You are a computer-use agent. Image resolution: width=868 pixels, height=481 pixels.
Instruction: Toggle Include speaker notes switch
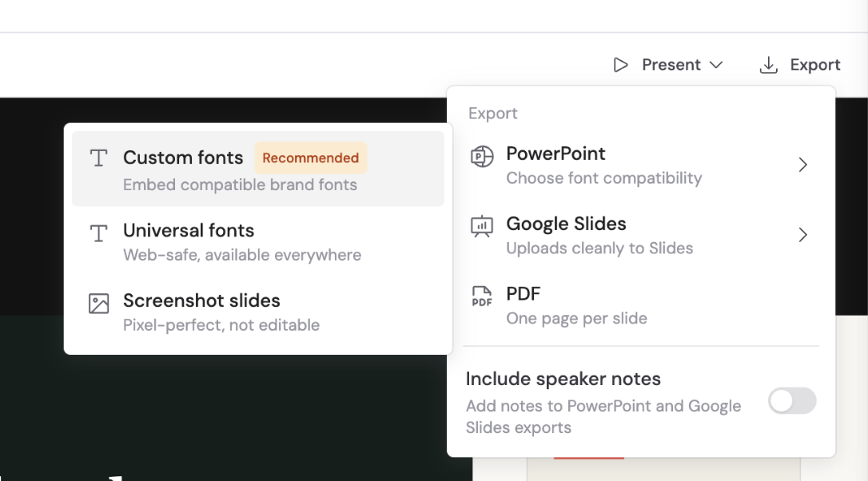[792, 401]
